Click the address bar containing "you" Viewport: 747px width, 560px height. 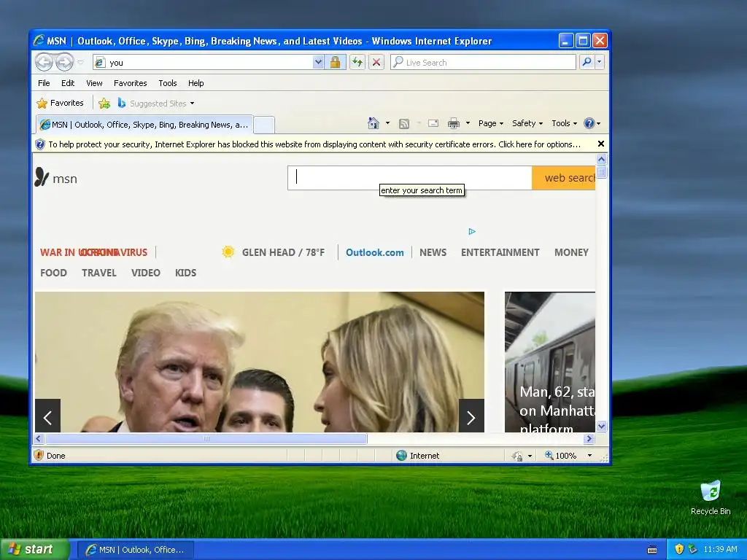203,63
